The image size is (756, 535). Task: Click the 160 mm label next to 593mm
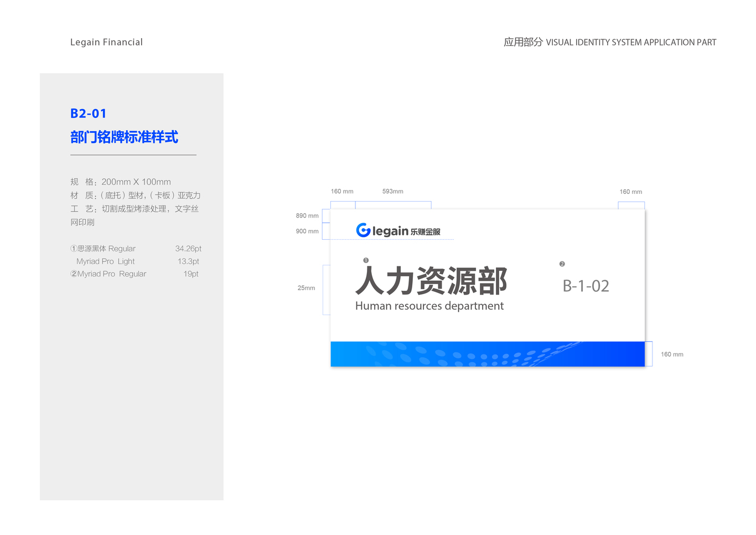(x=342, y=191)
